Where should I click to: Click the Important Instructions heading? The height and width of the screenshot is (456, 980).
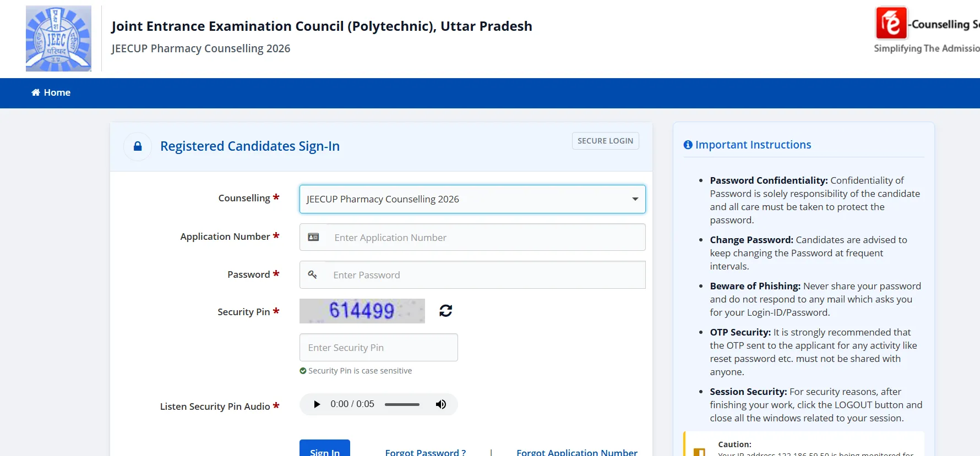tap(753, 145)
